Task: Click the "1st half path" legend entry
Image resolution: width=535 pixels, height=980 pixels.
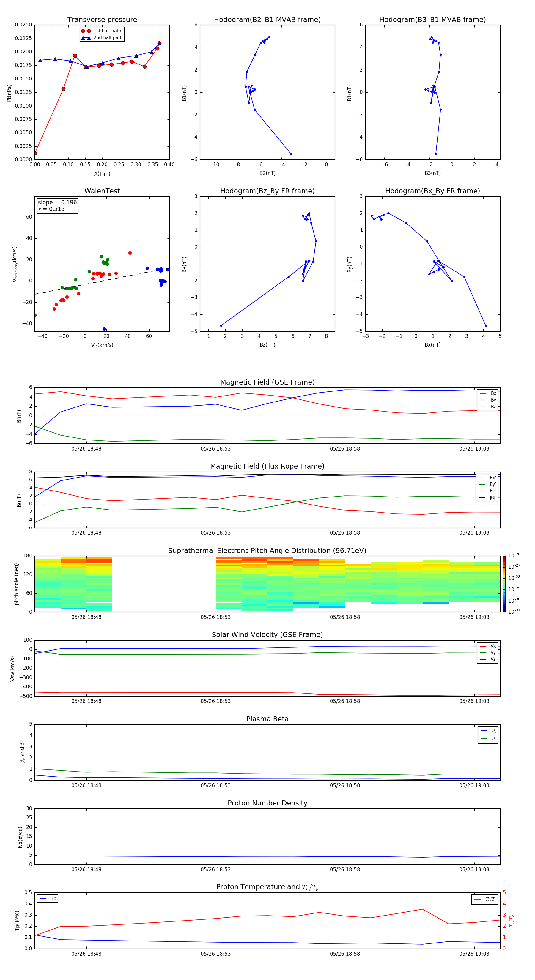Action: click(x=102, y=31)
